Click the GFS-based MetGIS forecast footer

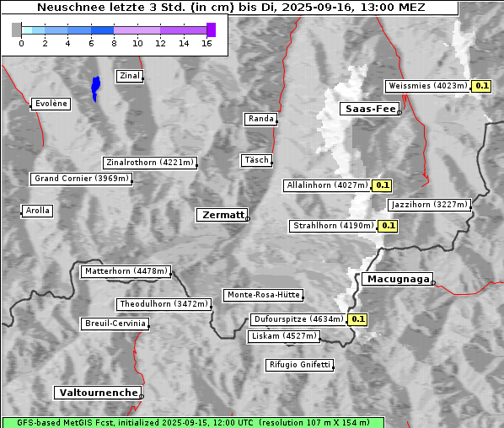[x=193, y=423]
